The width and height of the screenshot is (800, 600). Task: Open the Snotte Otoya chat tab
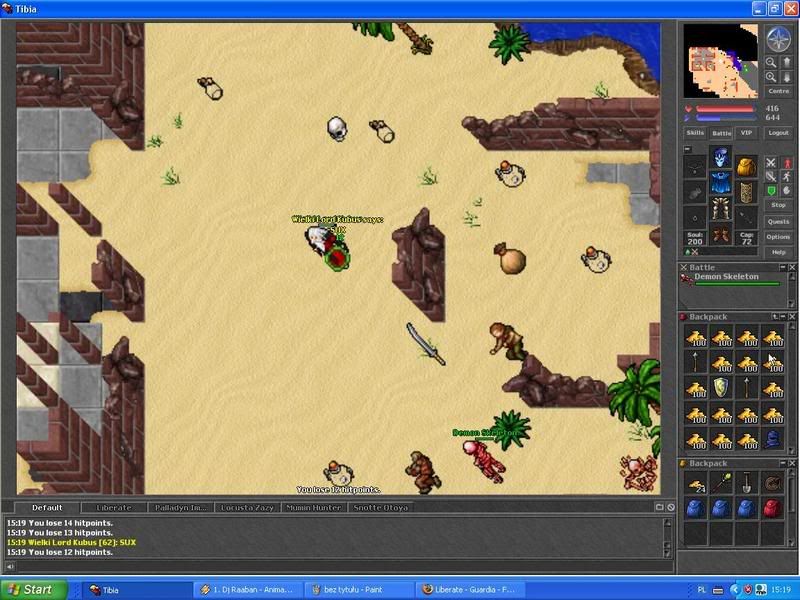pyautogui.click(x=381, y=508)
